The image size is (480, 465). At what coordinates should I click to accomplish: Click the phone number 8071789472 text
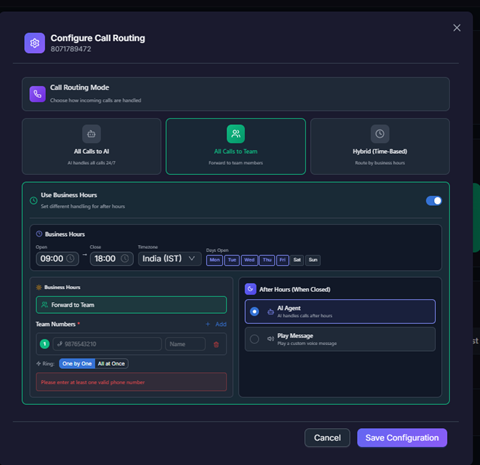71,49
